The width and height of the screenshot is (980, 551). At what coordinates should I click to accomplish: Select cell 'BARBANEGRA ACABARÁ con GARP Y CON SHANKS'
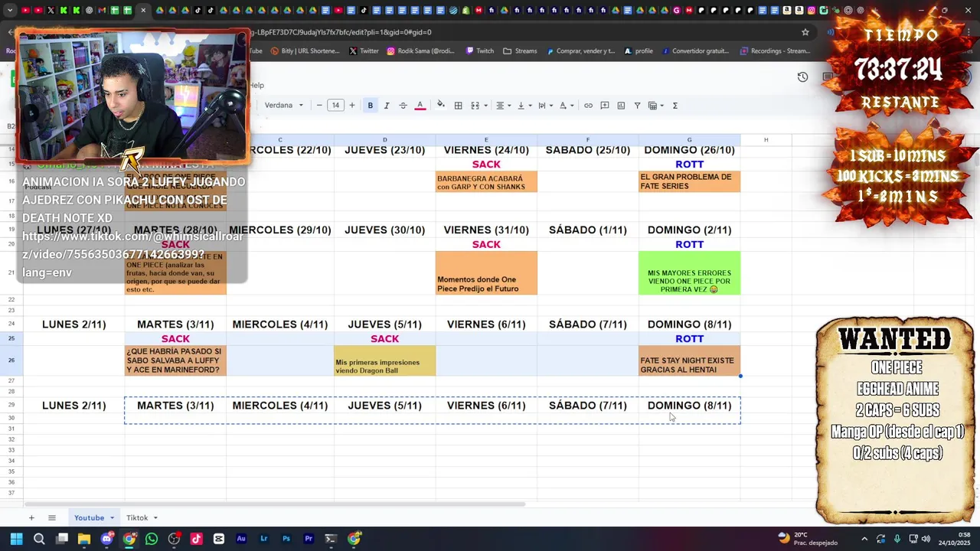pyautogui.click(x=486, y=182)
